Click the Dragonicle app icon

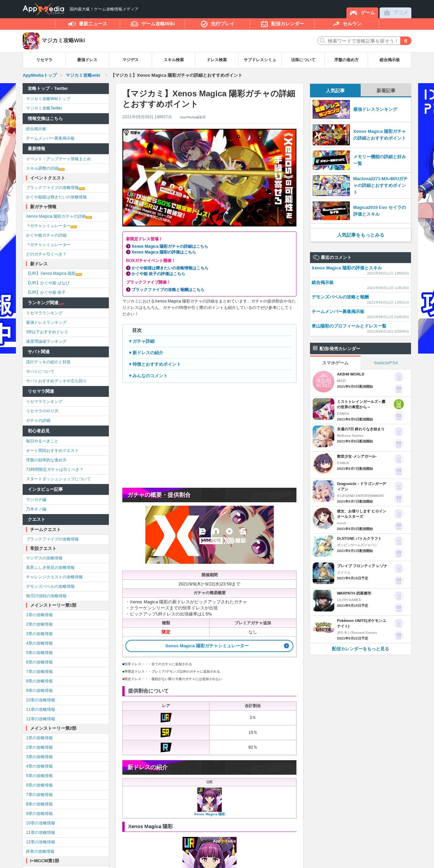tap(323, 491)
